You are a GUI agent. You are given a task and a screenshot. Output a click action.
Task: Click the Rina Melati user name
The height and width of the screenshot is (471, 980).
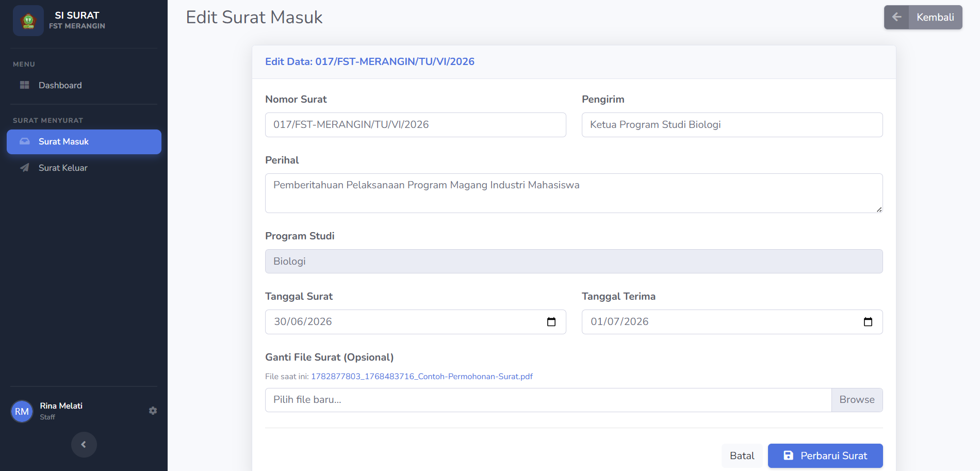(x=61, y=406)
